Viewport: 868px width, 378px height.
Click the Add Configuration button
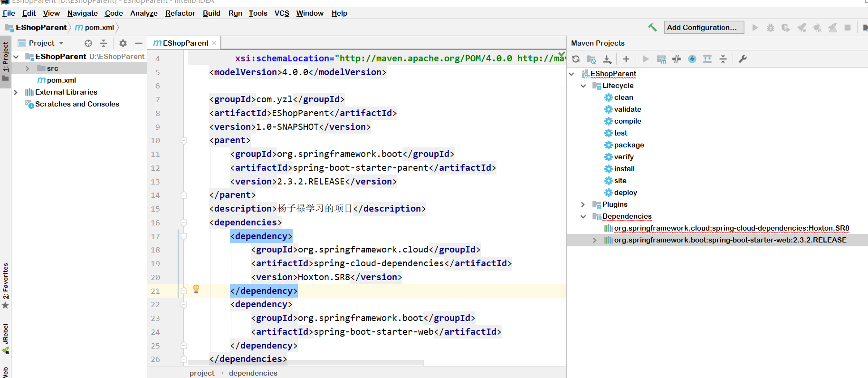tap(704, 28)
